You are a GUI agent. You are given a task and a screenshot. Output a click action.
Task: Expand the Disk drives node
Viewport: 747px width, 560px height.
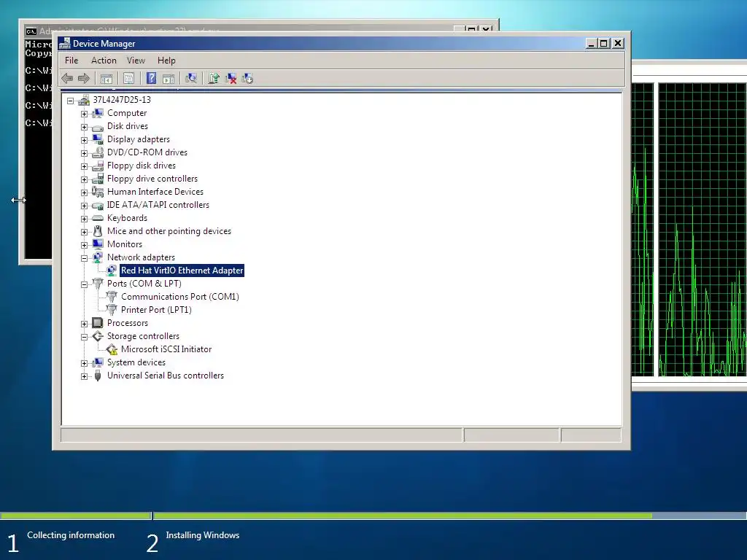(85, 127)
